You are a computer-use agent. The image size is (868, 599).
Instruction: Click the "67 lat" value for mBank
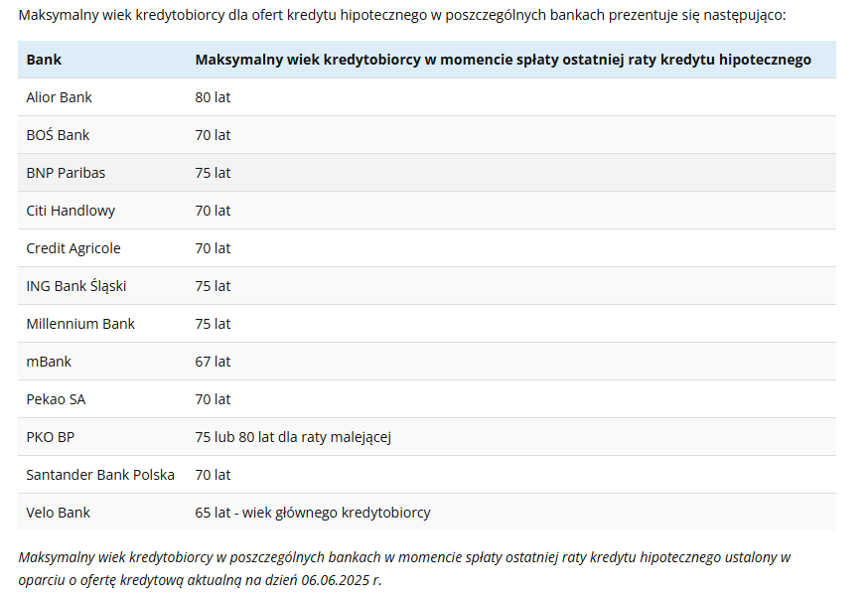(213, 362)
